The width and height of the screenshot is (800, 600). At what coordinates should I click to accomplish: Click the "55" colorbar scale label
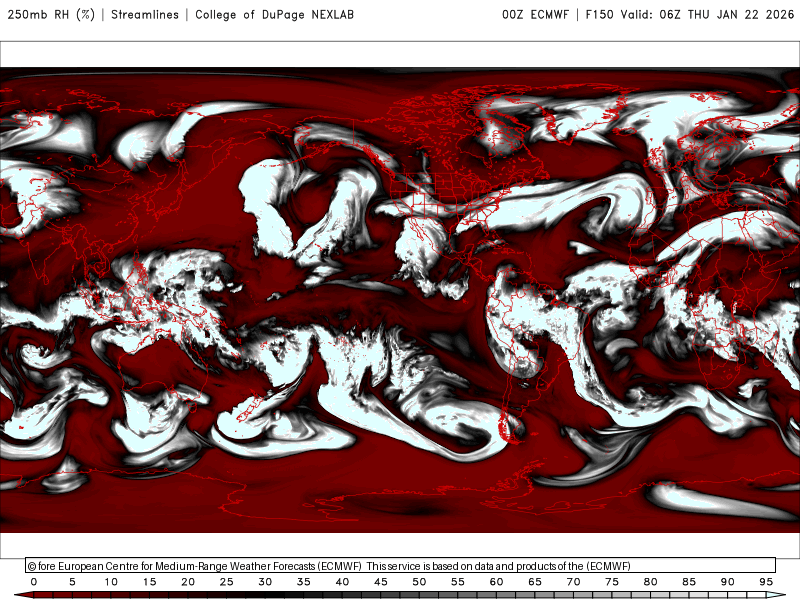tap(458, 582)
